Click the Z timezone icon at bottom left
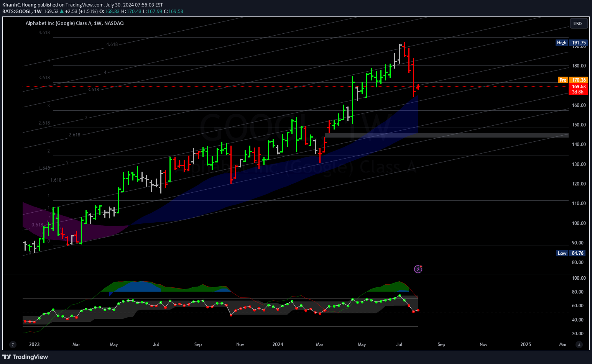 (x=13, y=344)
